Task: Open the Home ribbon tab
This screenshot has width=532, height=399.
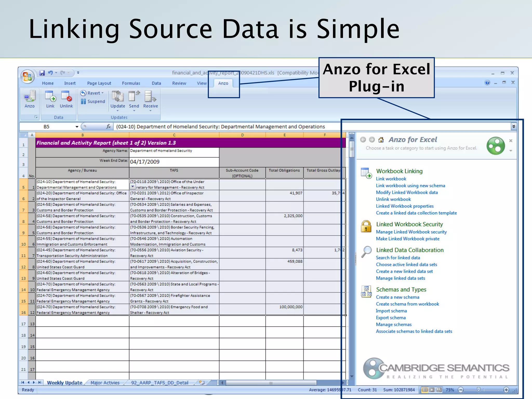Action: (48, 83)
